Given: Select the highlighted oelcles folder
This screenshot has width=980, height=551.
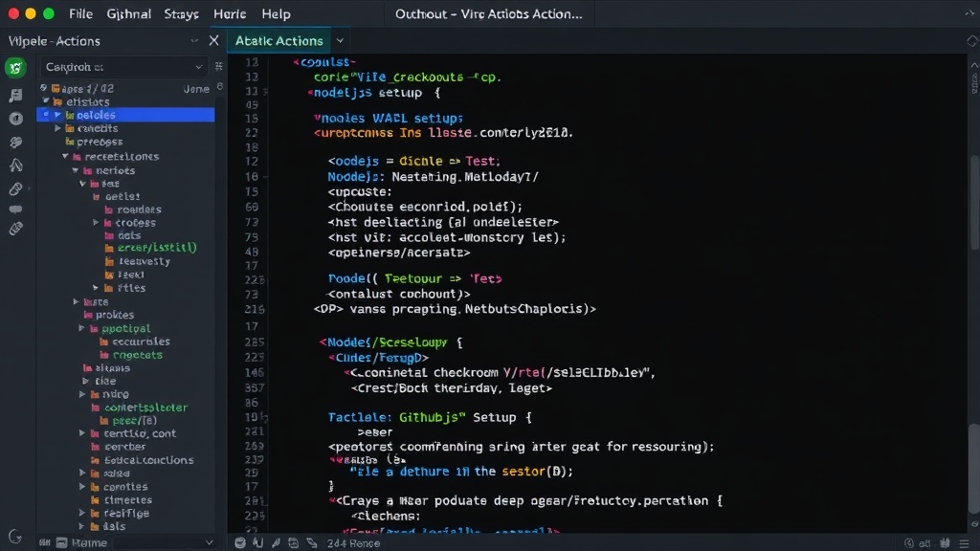Looking at the screenshot, I should coord(125,115).
